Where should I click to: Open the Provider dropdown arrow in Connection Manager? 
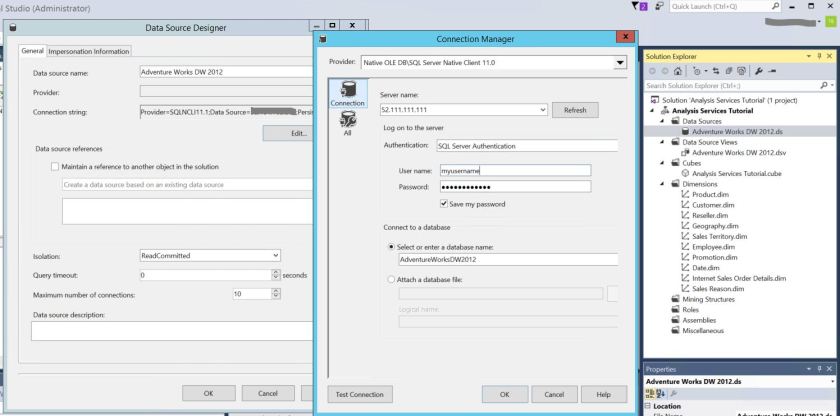[620, 63]
